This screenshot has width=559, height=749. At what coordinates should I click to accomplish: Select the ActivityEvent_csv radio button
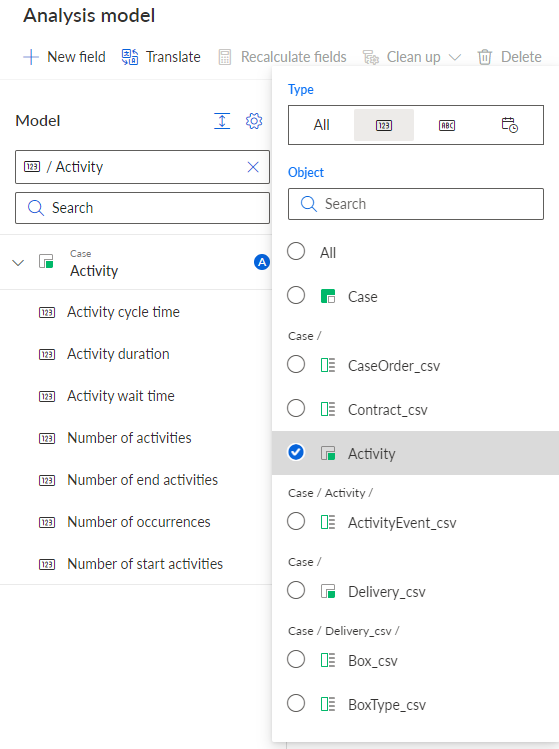click(296, 521)
